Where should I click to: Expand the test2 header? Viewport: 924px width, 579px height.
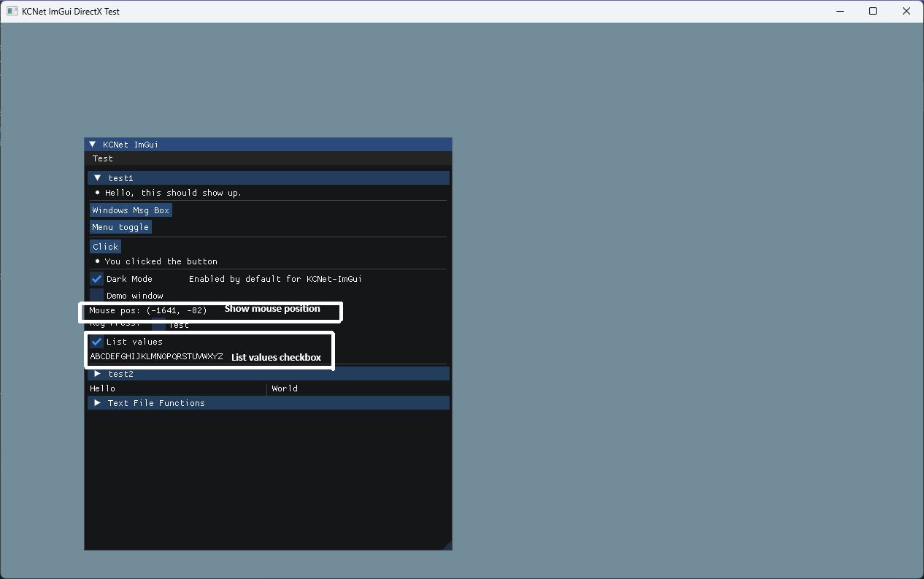tap(269, 374)
